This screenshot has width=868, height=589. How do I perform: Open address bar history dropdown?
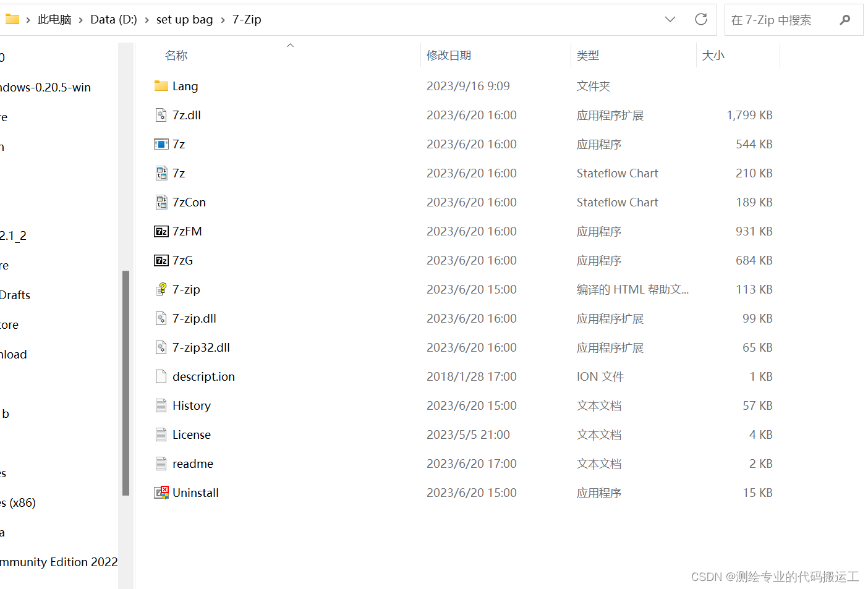[670, 19]
